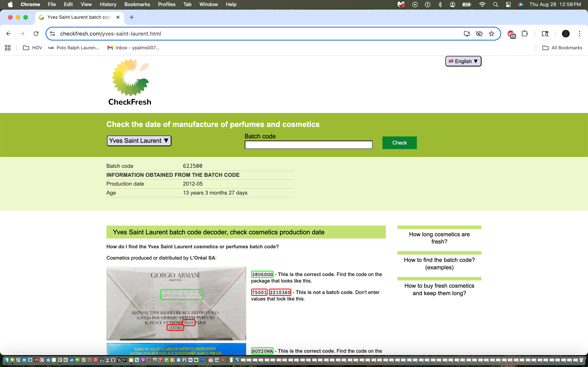
Task: Open Chrome three-dot menu
Action: (x=580, y=34)
